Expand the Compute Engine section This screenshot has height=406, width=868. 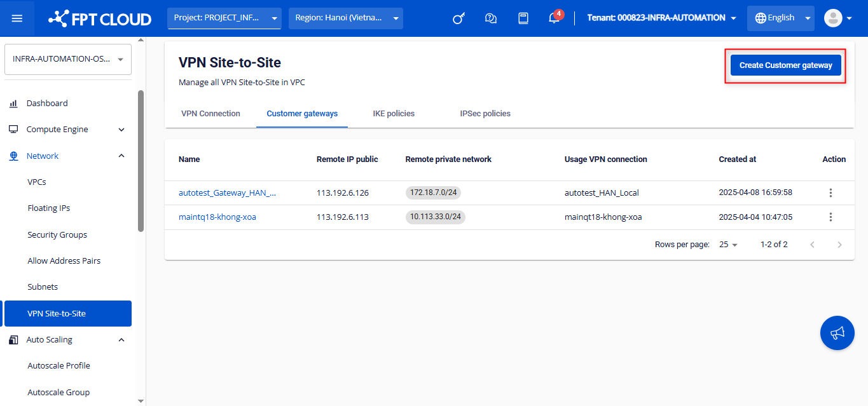[x=121, y=130]
